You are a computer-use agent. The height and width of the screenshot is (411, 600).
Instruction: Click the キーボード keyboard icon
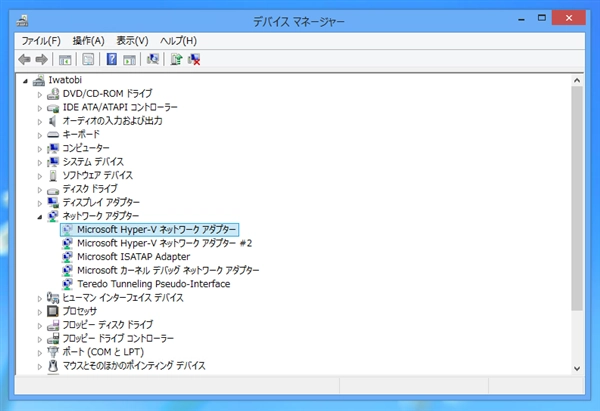pos(53,135)
